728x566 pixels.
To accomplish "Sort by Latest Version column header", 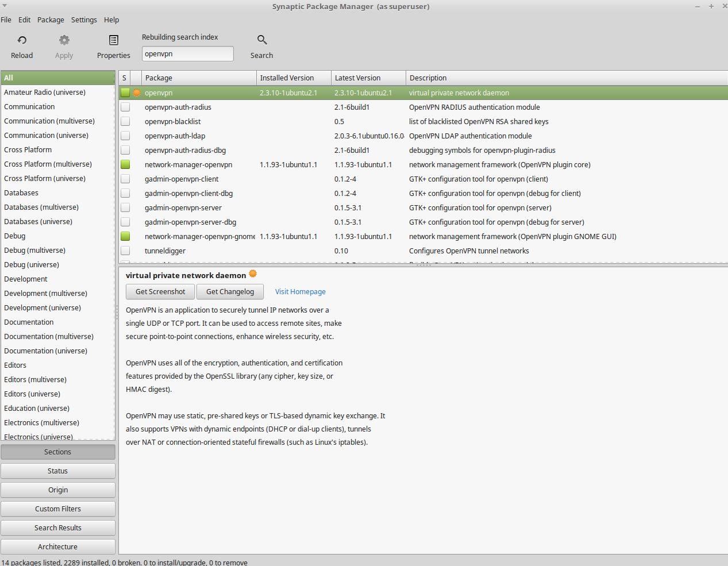I will point(368,78).
